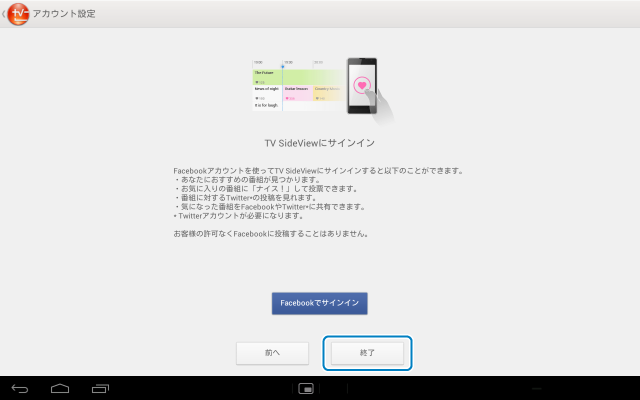Select the TV SideViewにサインイン heading

pyautogui.click(x=320, y=143)
